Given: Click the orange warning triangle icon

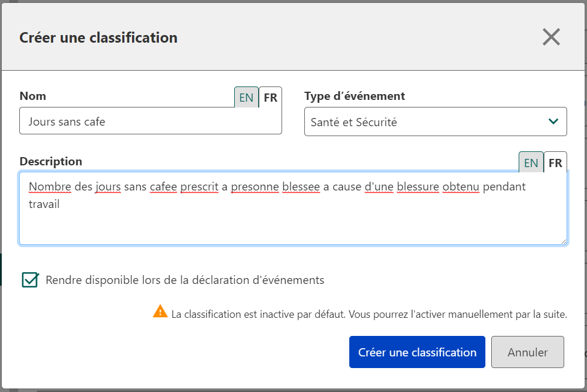Looking at the screenshot, I should pyautogui.click(x=160, y=311).
